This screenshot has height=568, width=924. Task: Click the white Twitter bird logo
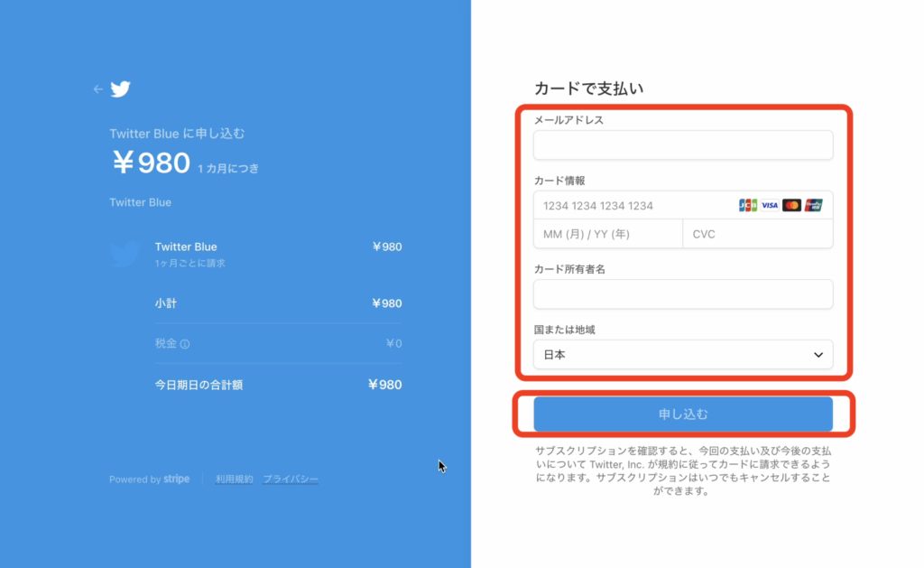120,89
